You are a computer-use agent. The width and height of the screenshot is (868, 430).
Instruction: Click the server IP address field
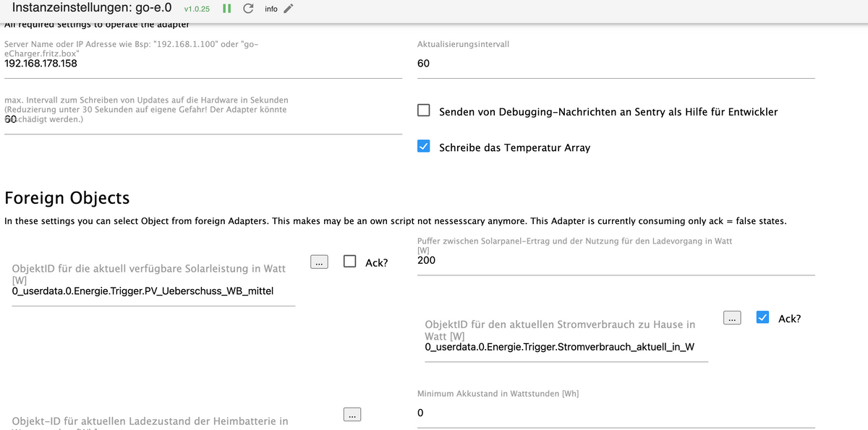[203, 64]
